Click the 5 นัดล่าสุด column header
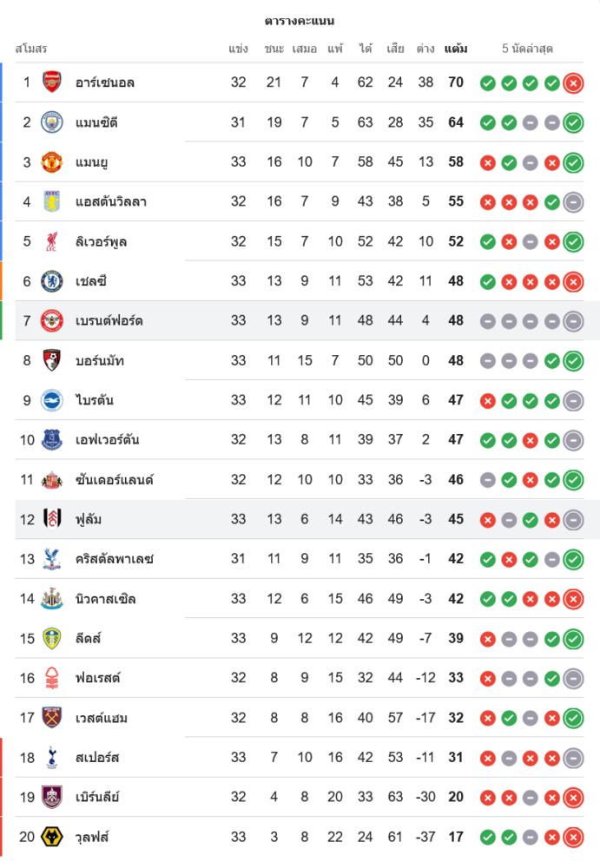The height and width of the screenshot is (868, 600). [528, 49]
